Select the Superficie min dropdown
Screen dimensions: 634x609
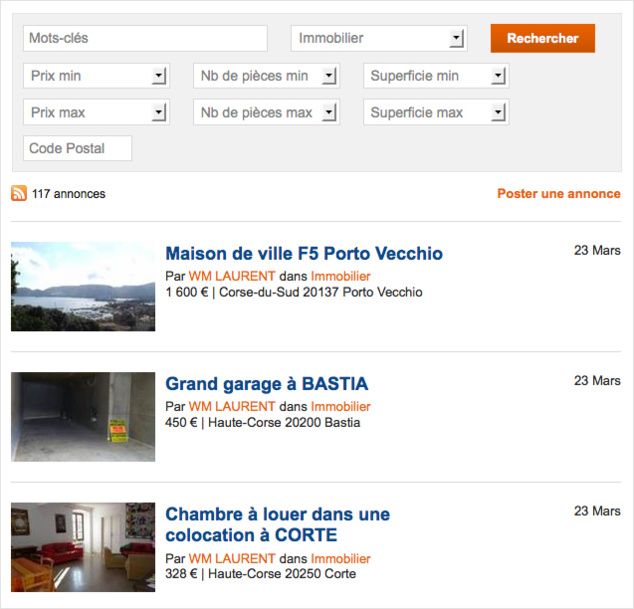[436, 76]
